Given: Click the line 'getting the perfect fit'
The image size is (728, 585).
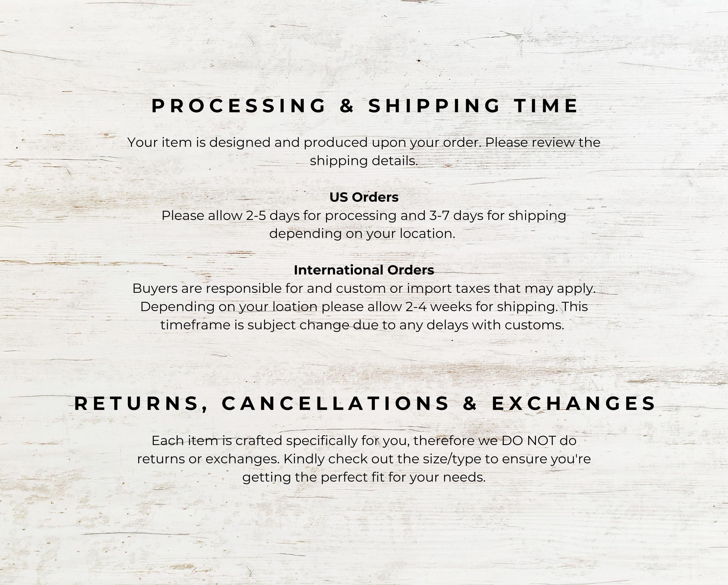Looking at the screenshot, I should click(x=364, y=478).
